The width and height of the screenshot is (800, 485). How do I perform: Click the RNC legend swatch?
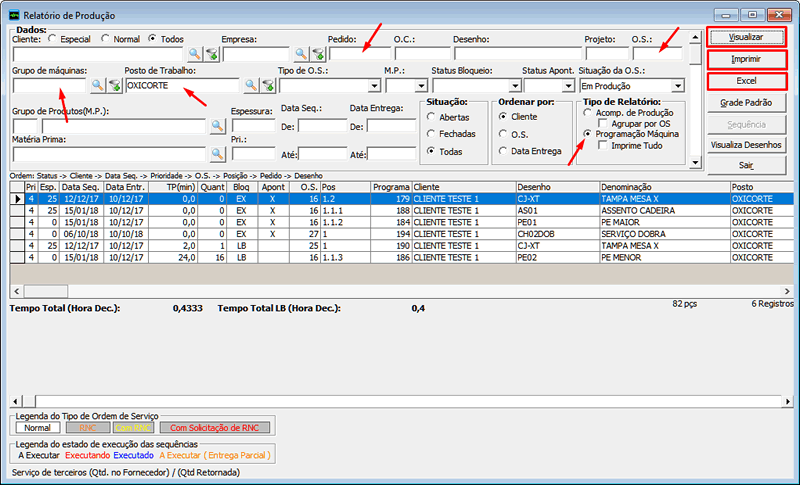(x=87, y=428)
